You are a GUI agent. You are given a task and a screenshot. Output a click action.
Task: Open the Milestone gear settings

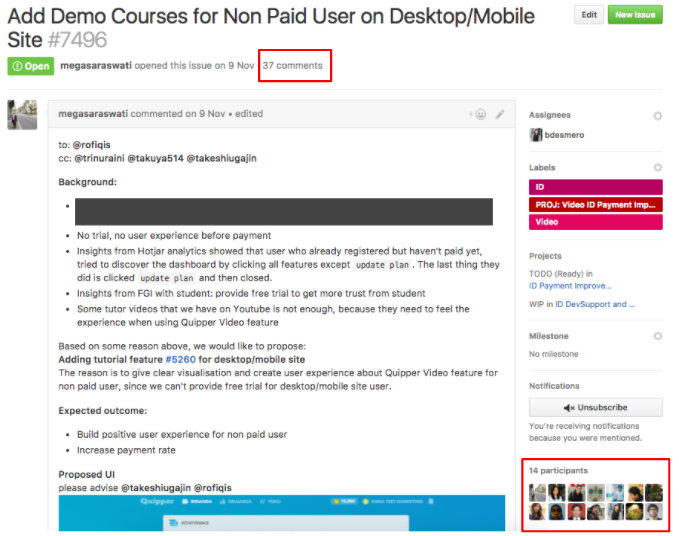click(x=657, y=336)
